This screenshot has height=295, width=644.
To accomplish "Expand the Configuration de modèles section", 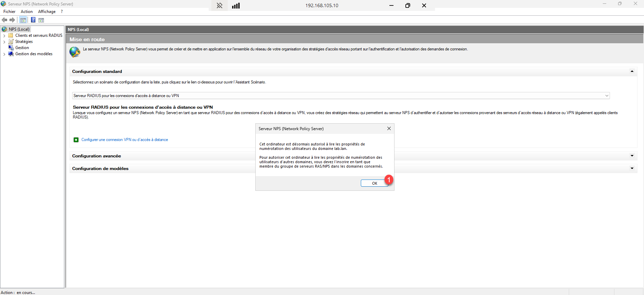I will click(632, 169).
